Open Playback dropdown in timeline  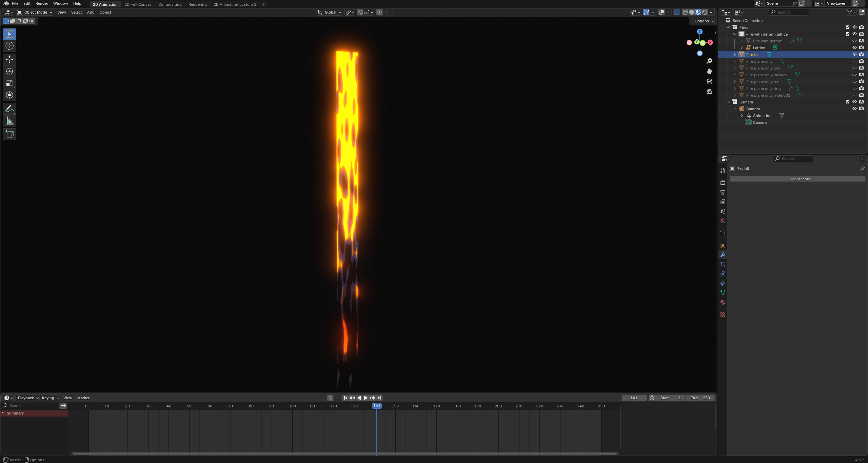28,398
